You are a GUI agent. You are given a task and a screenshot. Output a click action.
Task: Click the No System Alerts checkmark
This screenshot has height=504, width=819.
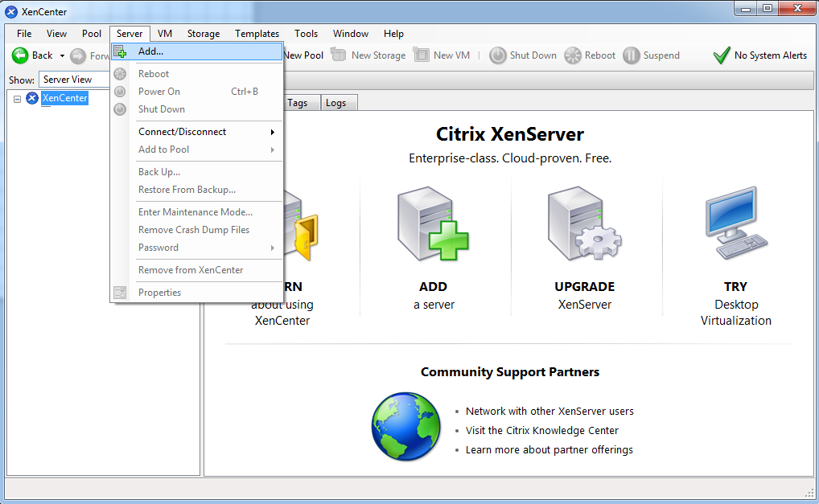722,55
